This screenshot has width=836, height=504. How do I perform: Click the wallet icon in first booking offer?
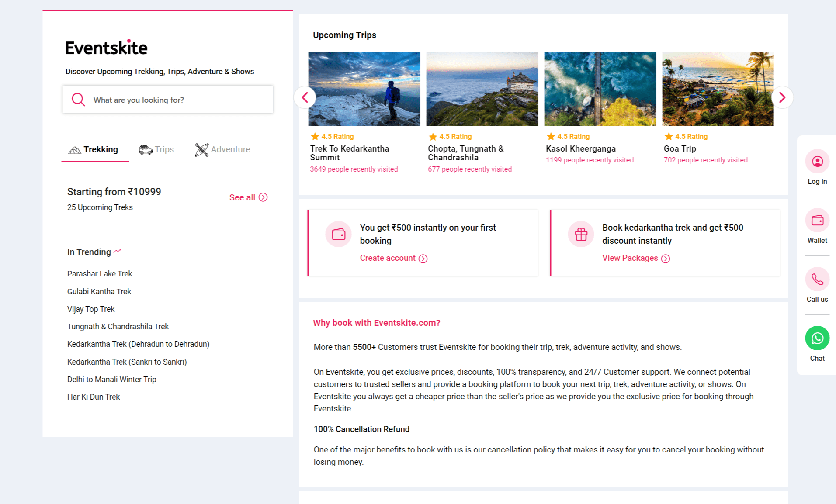pyautogui.click(x=338, y=235)
